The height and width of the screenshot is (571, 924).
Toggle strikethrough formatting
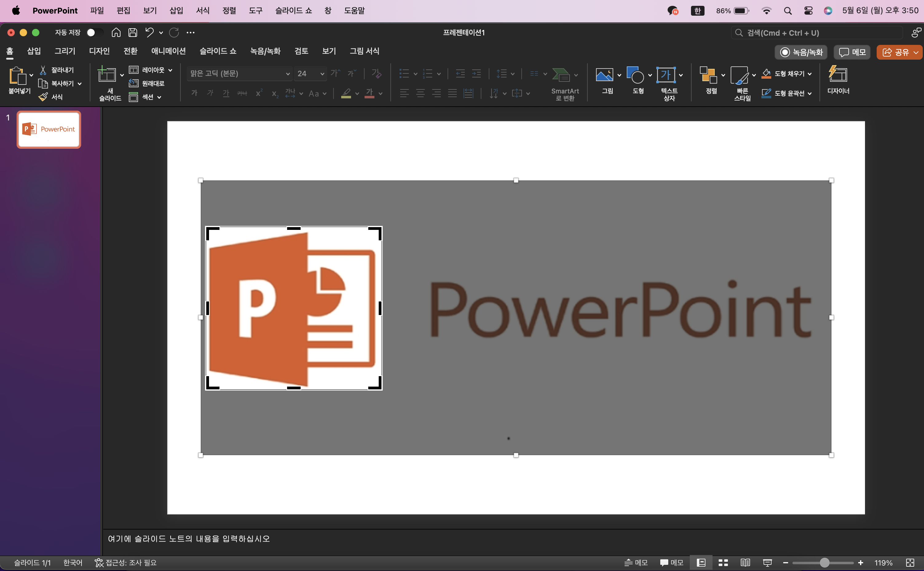coord(242,93)
